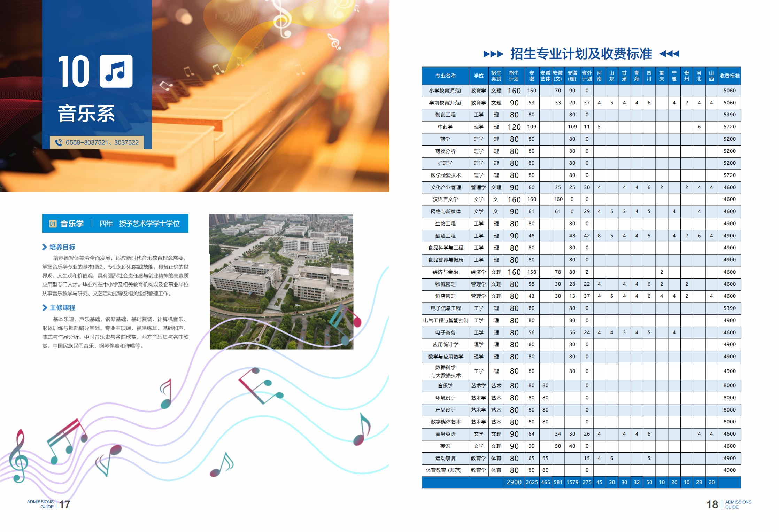Click the 电子信息工程 row name
Image resolution: width=779 pixels, height=532 pixels.
[445, 308]
